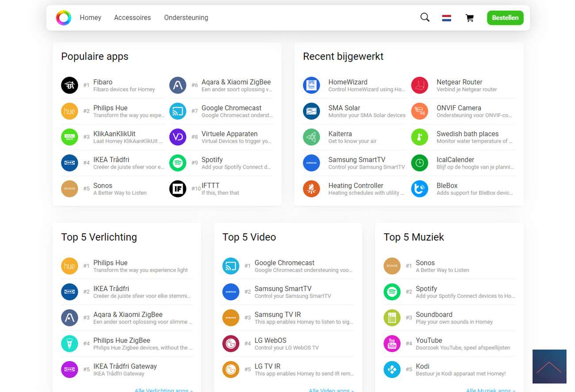This screenshot has width=575, height=392.
Task: Click the IcalCalender clock icon
Action: (420, 163)
